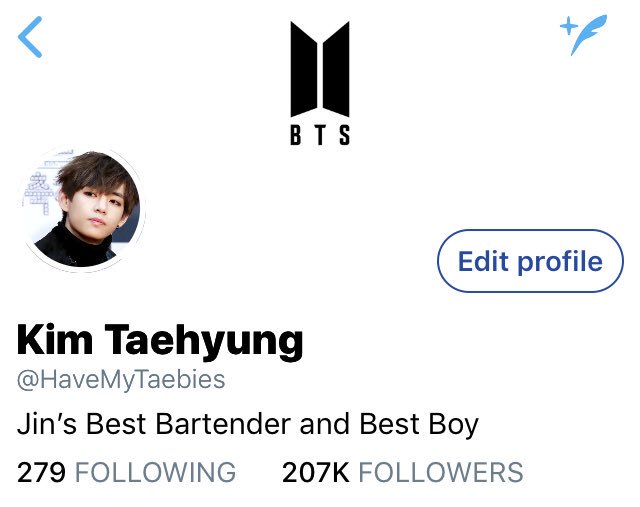Tap the @HaveMyTaebies handle
Screen dimensions: 640x507
(121, 380)
